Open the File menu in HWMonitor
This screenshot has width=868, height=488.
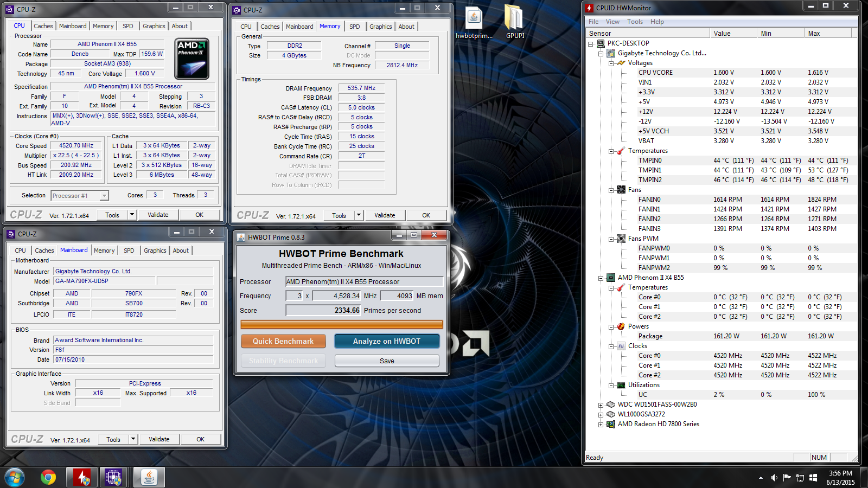click(x=593, y=22)
